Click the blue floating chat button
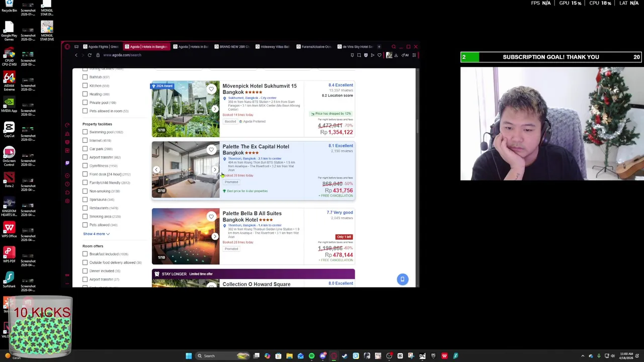This screenshot has width=644, height=362. pos(403,279)
